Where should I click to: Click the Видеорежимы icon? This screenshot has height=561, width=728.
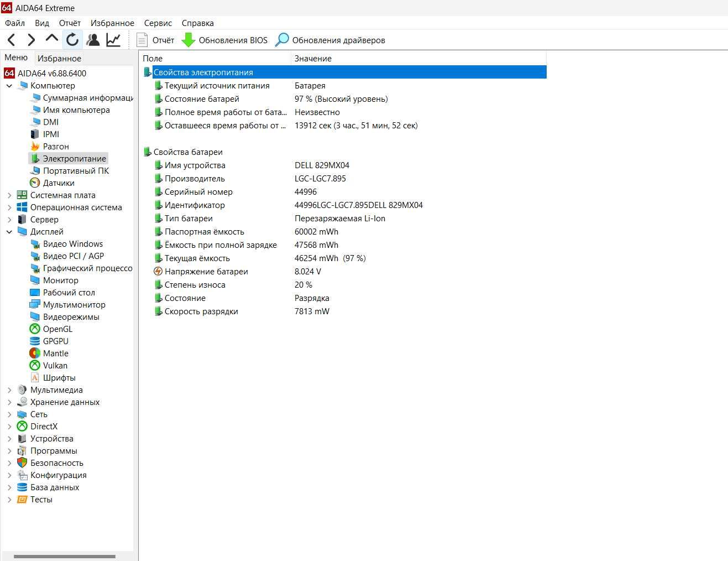pyautogui.click(x=35, y=317)
